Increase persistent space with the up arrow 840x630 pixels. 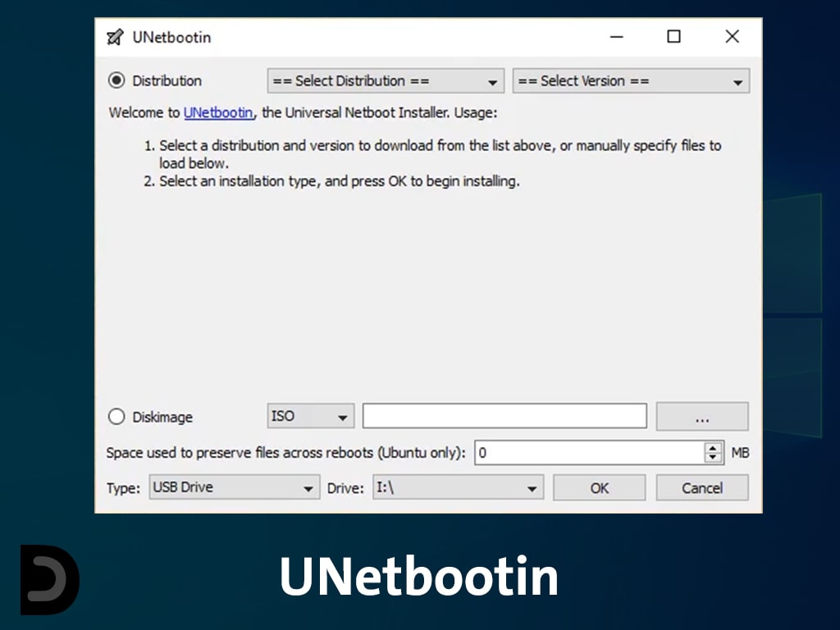click(x=713, y=448)
